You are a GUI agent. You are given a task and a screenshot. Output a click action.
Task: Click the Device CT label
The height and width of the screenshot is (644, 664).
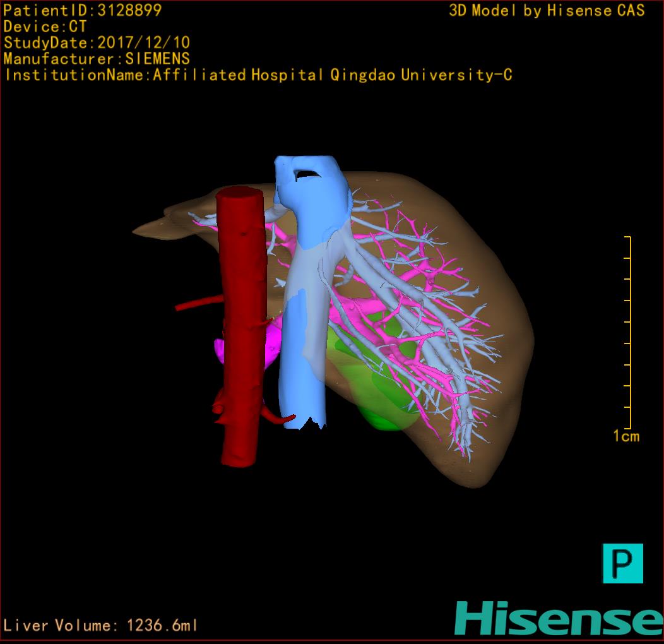[x=45, y=27]
